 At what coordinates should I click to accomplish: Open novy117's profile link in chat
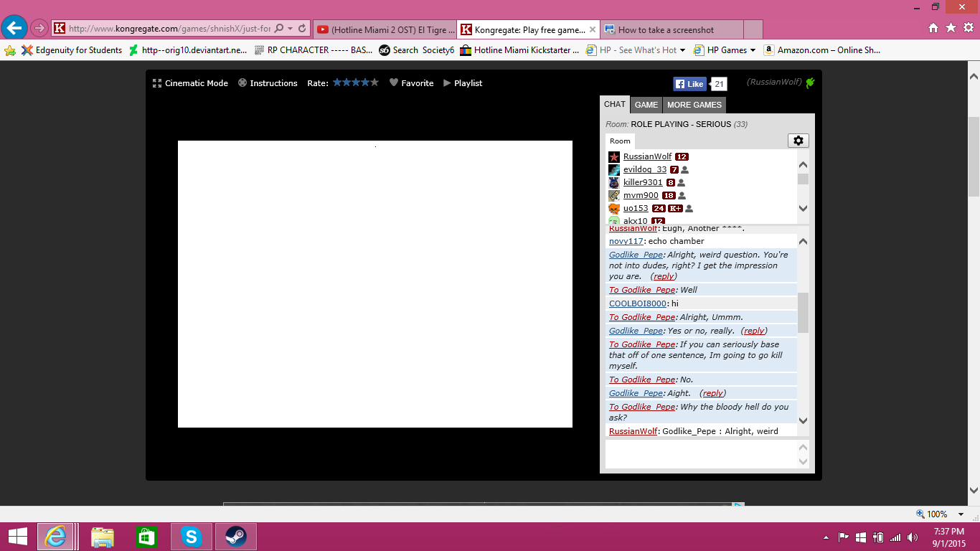tap(626, 241)
